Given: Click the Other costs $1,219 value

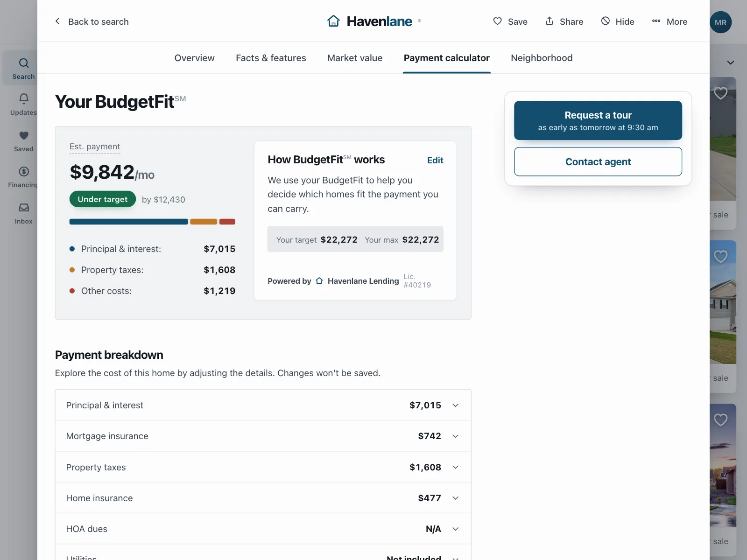Looking at the screenshot, I should (219, 291).
